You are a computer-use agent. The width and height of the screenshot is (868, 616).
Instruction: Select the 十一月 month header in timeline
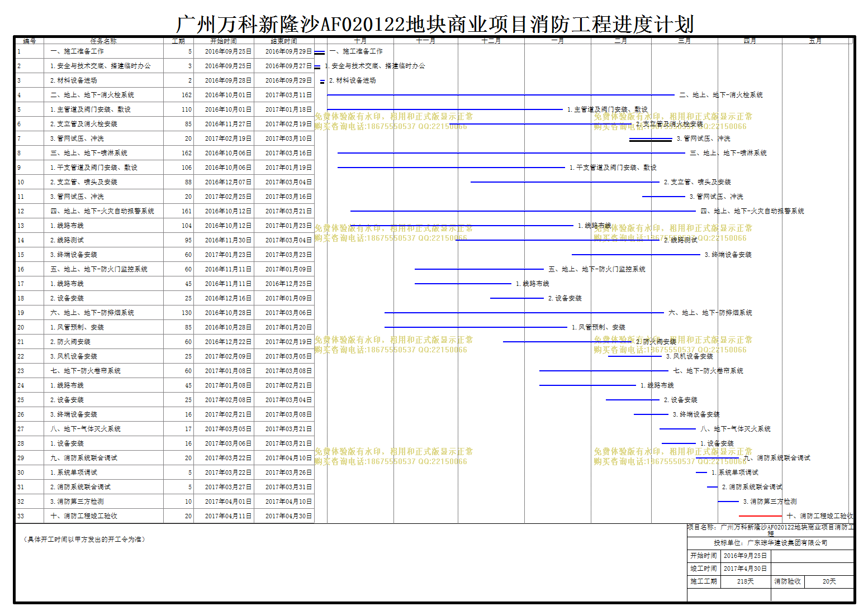pyautogui.click(x=426, y=41)
